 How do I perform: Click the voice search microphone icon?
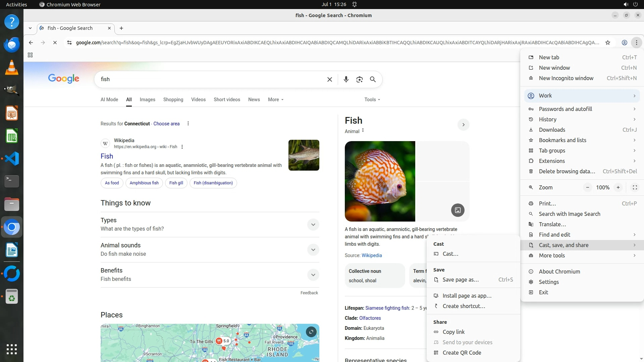(x=346, y=79)
